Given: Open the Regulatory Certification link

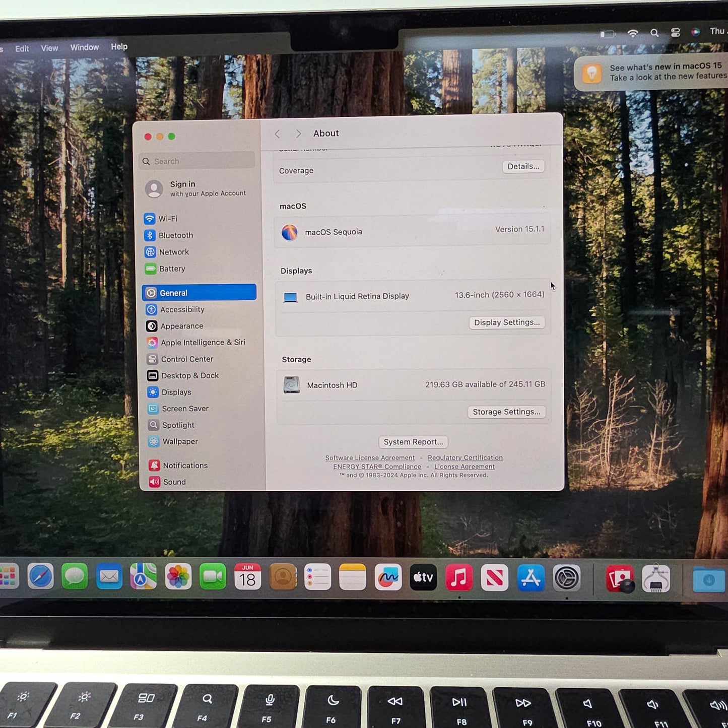Looking at the screenshot, I should tap(465, 458).
